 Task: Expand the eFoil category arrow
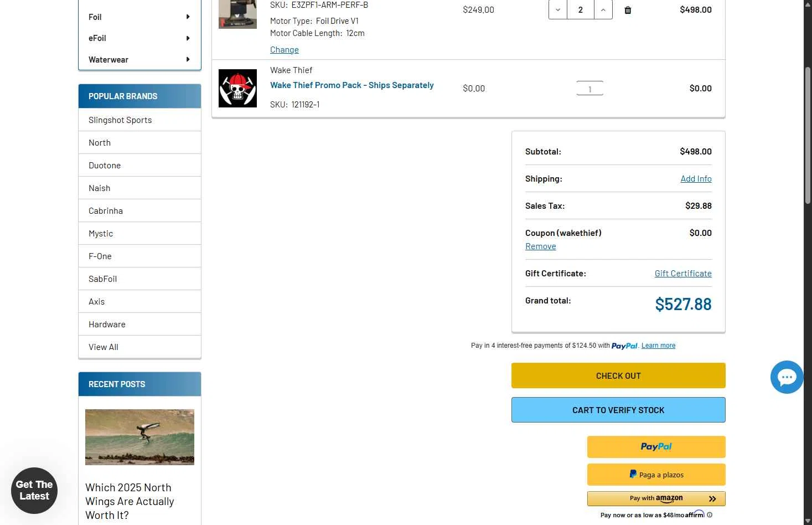188,38
